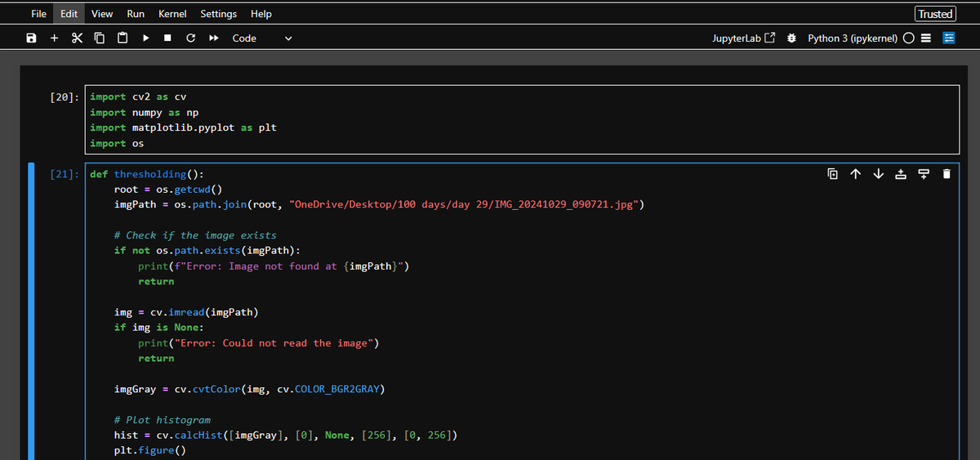Toggle the blue settings panel icon at far right
The height and width of the screenshot is (460, 980).
pos(949,38)
